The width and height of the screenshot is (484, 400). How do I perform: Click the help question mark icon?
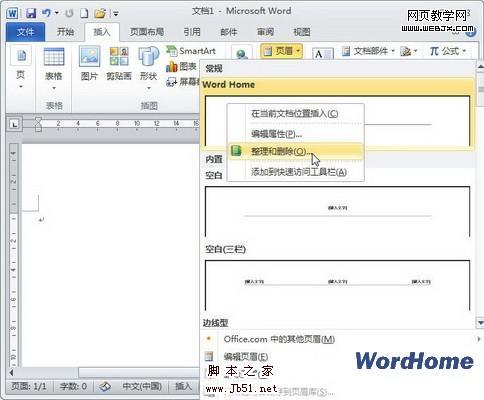click(x=470, y=32)
